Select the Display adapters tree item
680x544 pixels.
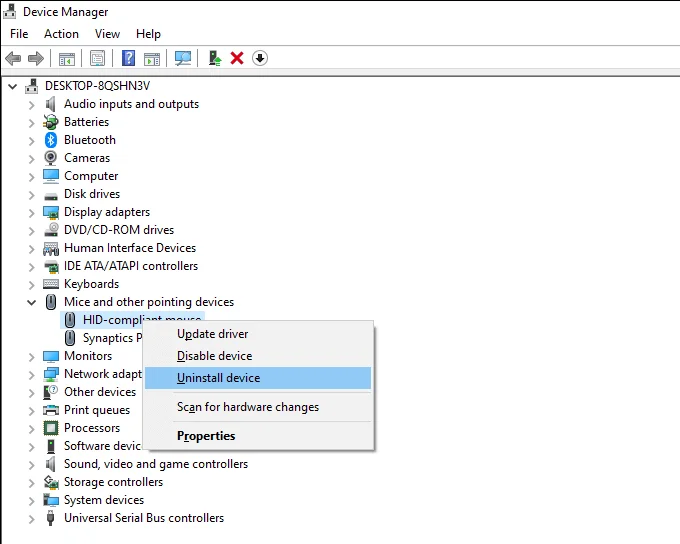pos(107,212)
